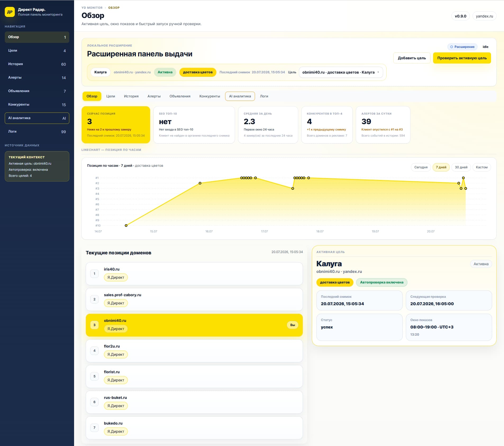
Task: Click the Последний снимок info box
Action: tap(359, 300)
